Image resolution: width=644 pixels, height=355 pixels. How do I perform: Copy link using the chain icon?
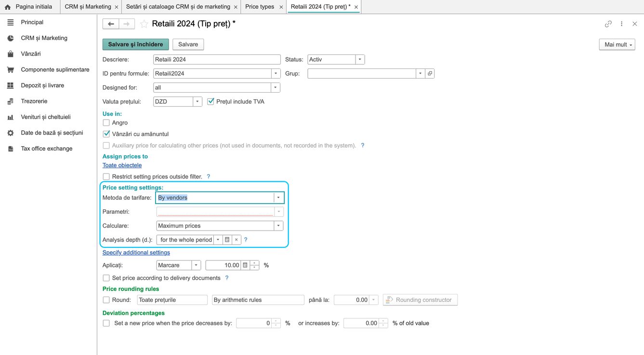tap(608, 24)
